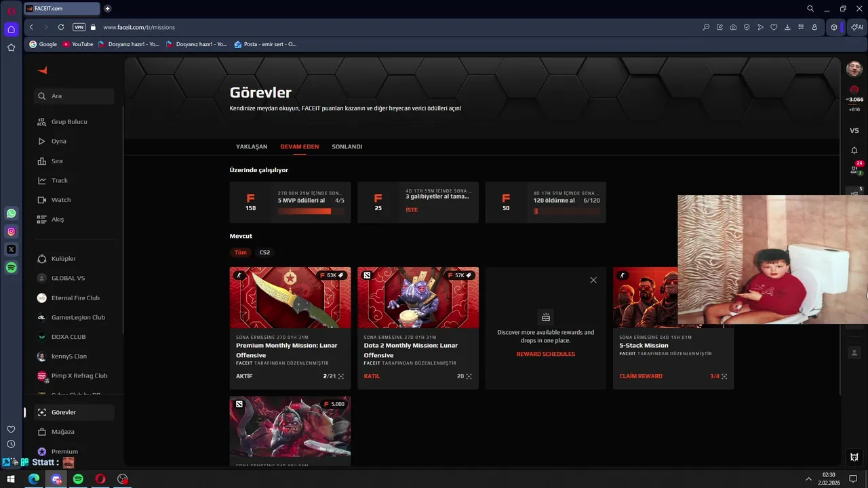The width and height of the screenshot is (868, 488).
Task: Expand 3/4 progress icon on 5-Stack Mission
Action: (724, 376)
